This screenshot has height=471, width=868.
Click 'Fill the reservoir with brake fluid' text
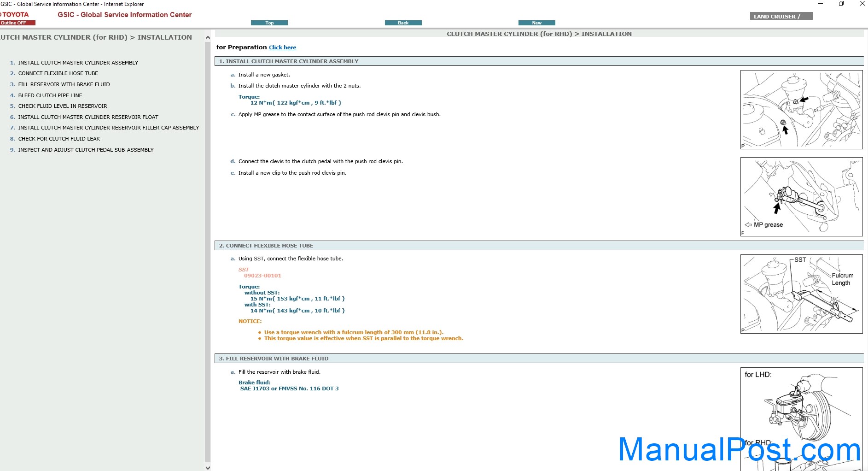tap(280, 372)
